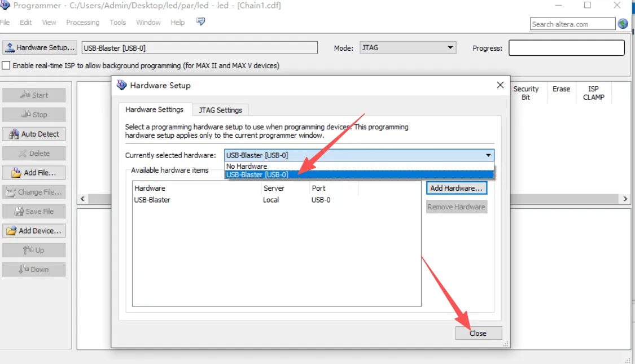
Task: Open the View menu
Action: click(x=49, y=22)
